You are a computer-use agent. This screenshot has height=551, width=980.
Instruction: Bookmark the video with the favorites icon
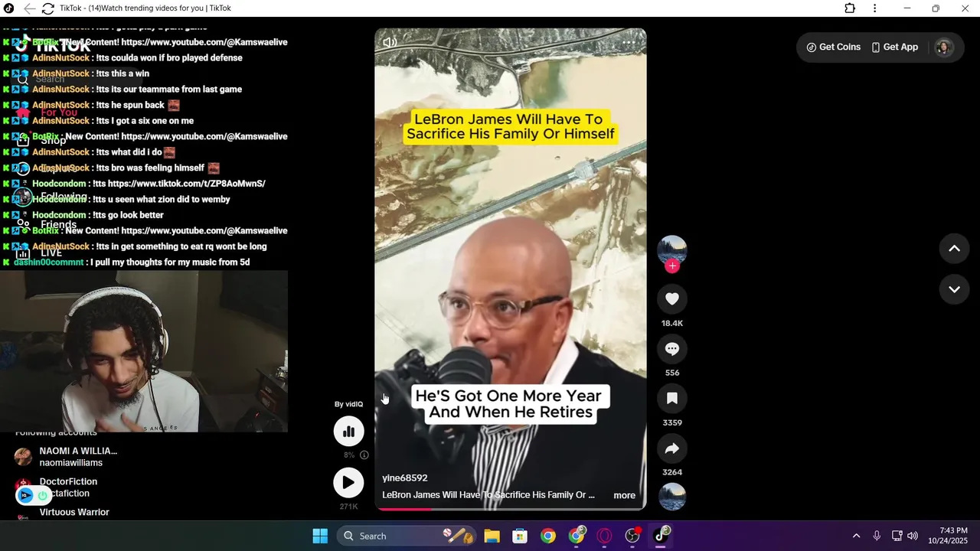coord(672,399)
